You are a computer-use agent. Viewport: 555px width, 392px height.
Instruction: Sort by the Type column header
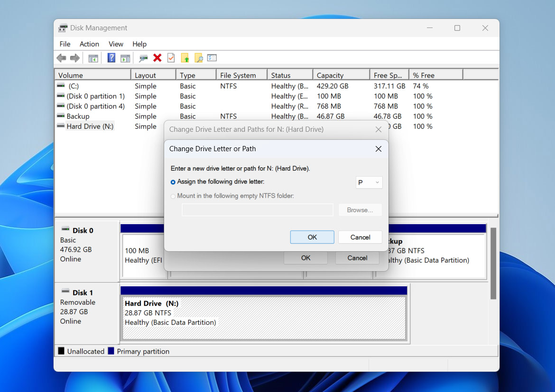point(196,75)
